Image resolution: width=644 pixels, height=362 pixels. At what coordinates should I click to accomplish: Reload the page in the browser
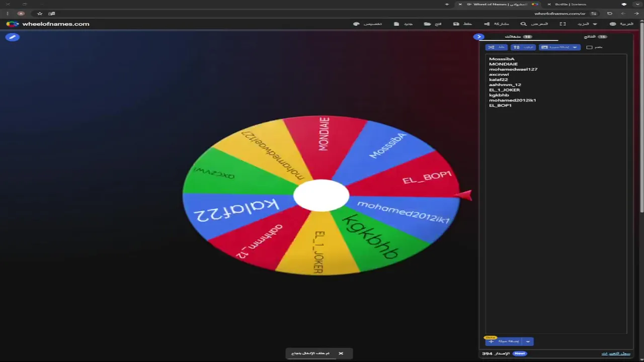point(610,14)
